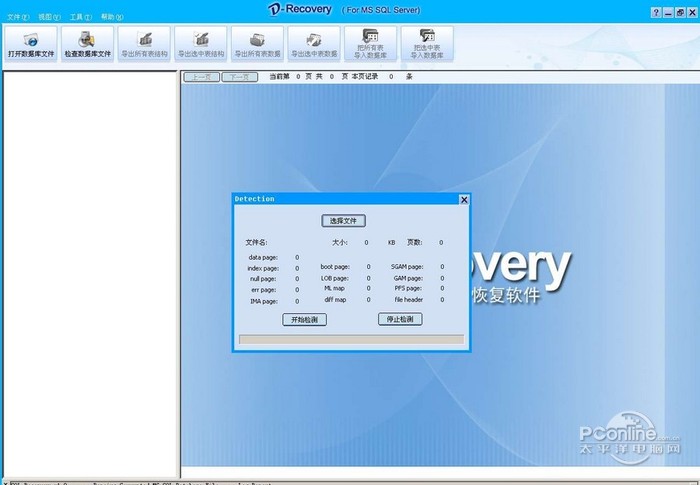The height and width of the screenshot is (485, 700).
Task: Click the SGAM page: label
Action: tap(407, 267)
